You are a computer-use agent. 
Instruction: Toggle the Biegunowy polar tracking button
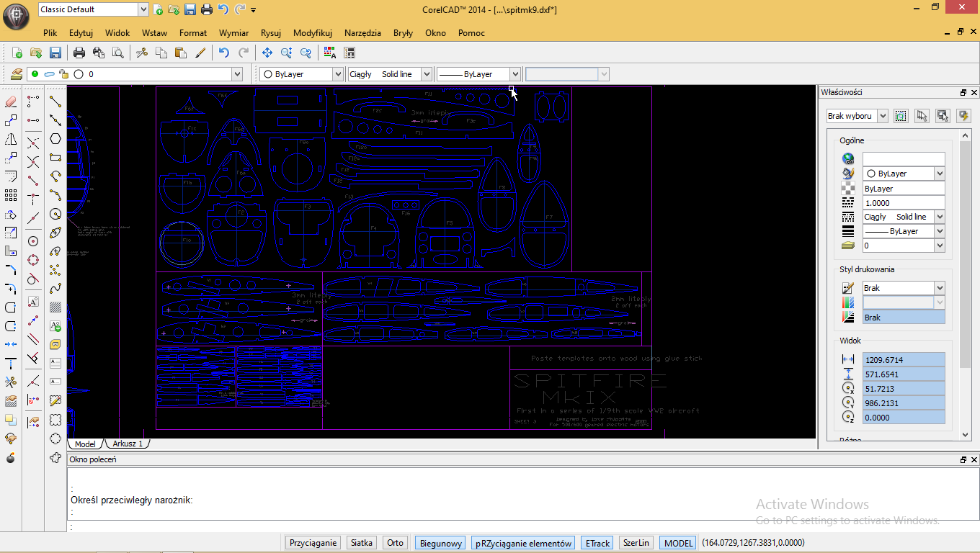(x=440, y=543)
